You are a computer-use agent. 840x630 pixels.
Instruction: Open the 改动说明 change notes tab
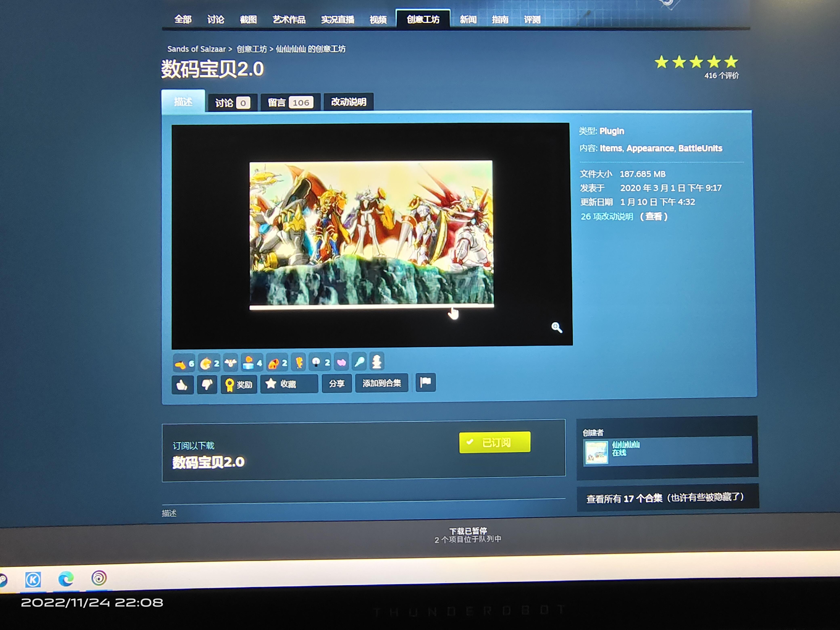pyautogui.click(x=349, y=102)
